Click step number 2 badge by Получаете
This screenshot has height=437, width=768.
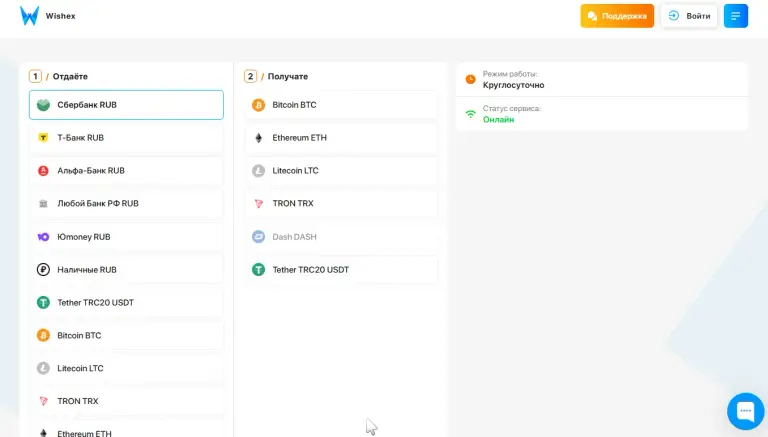coord(250,76)
